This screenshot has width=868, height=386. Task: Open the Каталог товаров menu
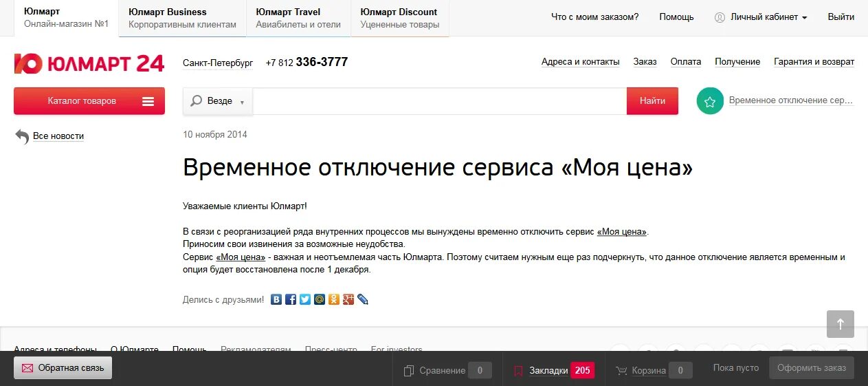click(x=89, y=101)
